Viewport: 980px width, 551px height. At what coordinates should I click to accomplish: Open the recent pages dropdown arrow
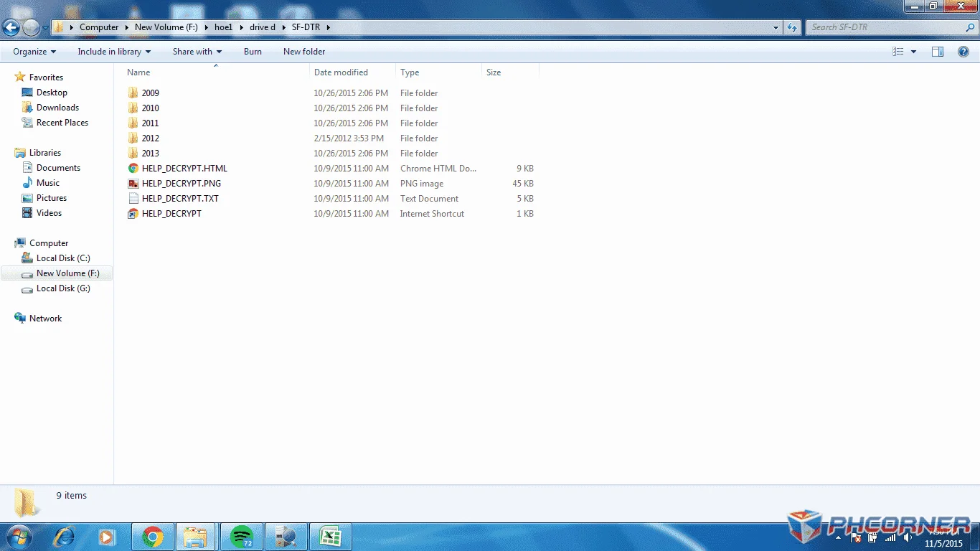[45, 28]
